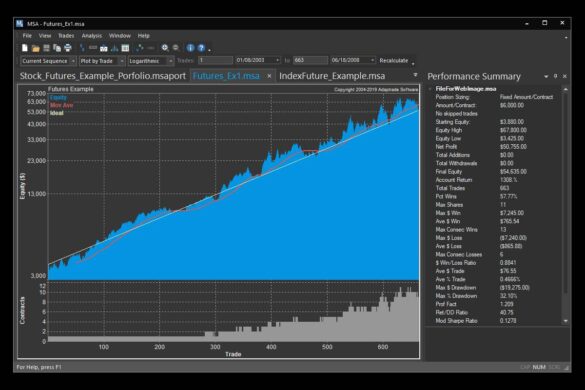Click the Copy toolbar icon
The width and height of the screenshot is (585, 390).
coord(57,48)
